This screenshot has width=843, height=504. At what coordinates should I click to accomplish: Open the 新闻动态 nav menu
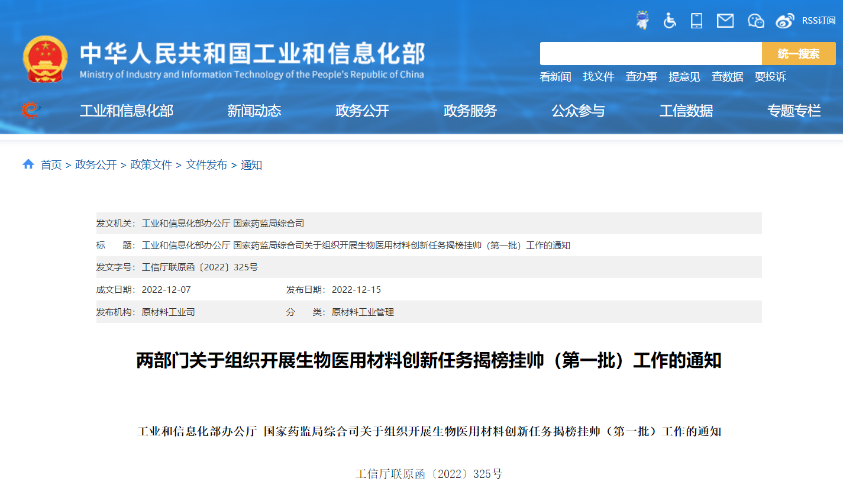pyautogui.click(x=254, y=111)
